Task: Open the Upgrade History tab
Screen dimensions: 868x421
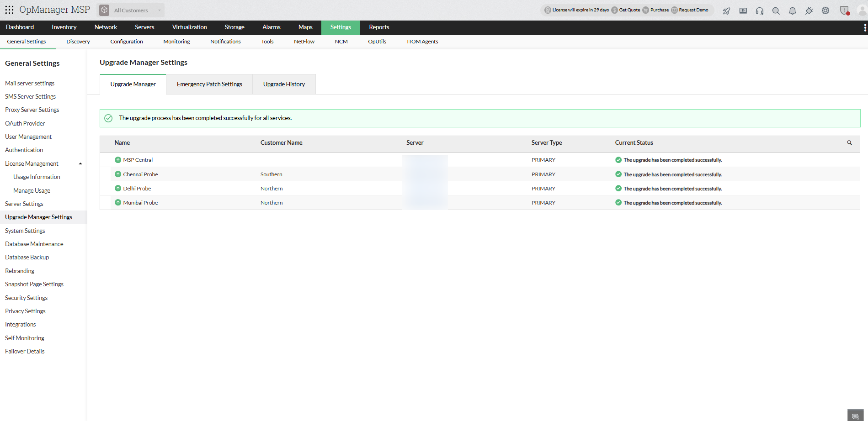Action: 284,84
